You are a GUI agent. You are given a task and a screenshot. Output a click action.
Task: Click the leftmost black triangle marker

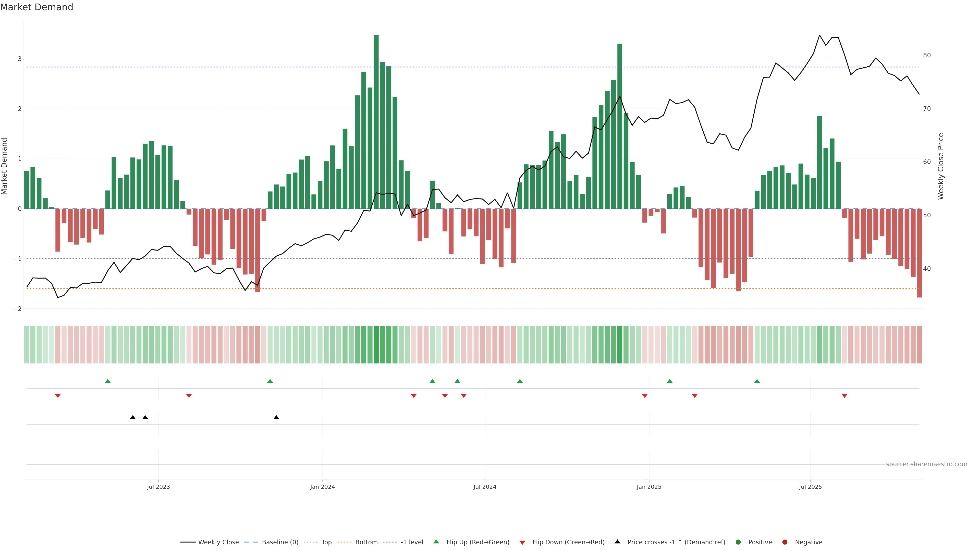(133, 418)
